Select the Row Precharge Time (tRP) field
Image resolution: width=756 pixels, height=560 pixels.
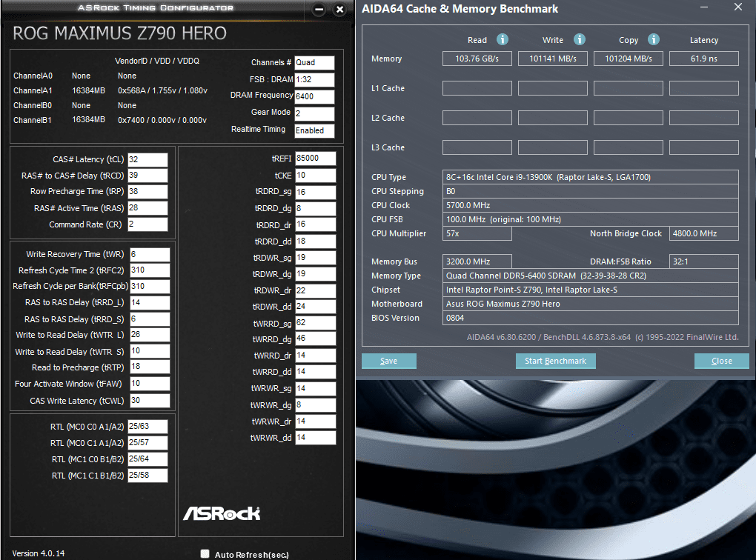coord(147,191)
